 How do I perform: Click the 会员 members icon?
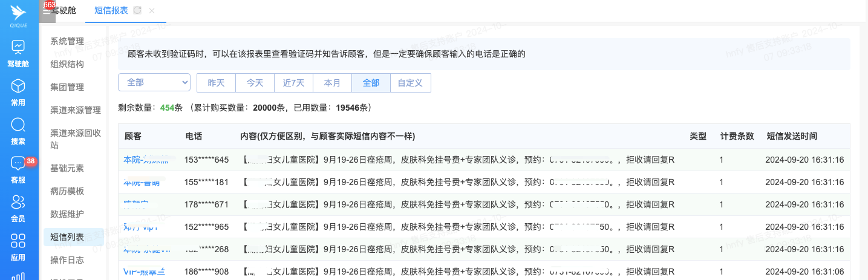pyautogui.click(x=18, y=203)
